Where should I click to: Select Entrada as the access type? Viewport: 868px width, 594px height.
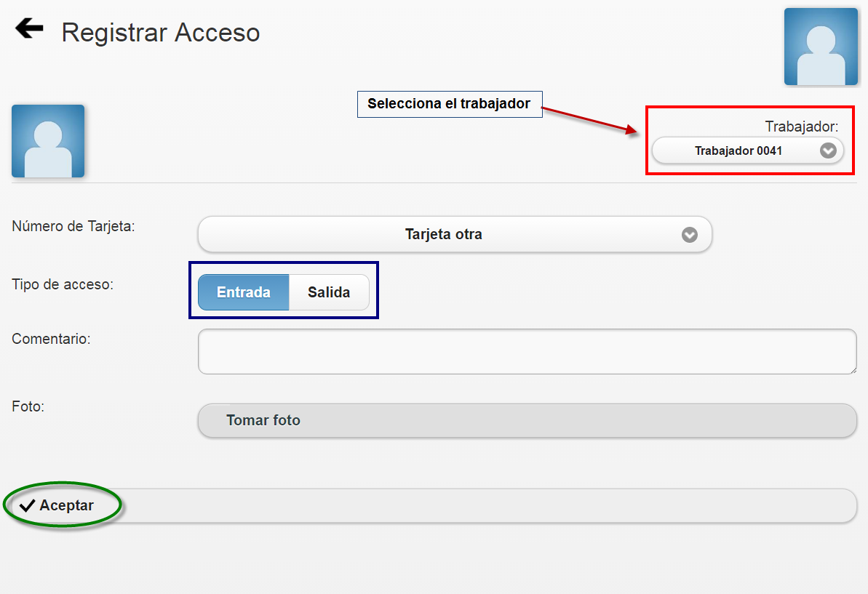coord(244,292)
